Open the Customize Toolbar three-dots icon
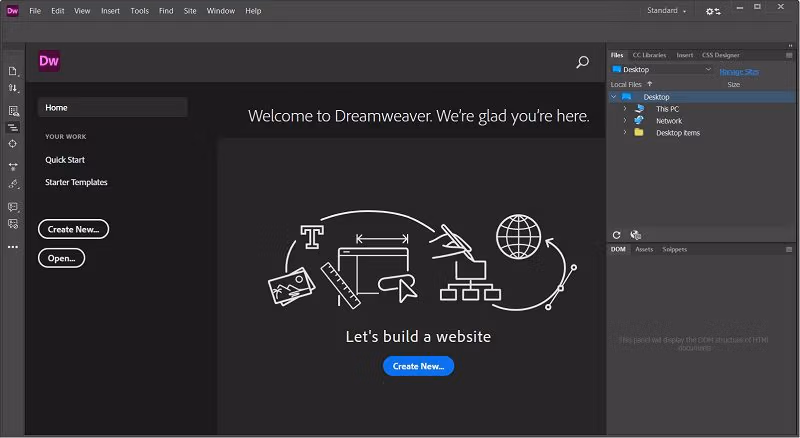800x438 pixels. coord(13,247)
